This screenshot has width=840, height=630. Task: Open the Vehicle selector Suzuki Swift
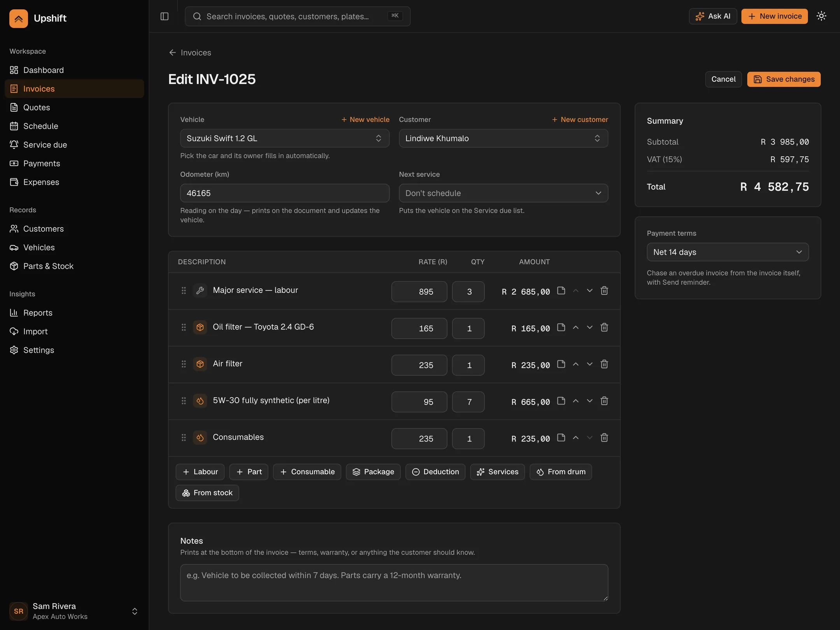click(285, 138)
